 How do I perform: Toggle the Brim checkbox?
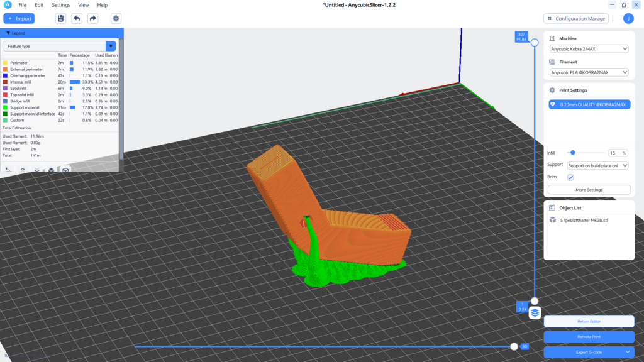click(570, 177)
